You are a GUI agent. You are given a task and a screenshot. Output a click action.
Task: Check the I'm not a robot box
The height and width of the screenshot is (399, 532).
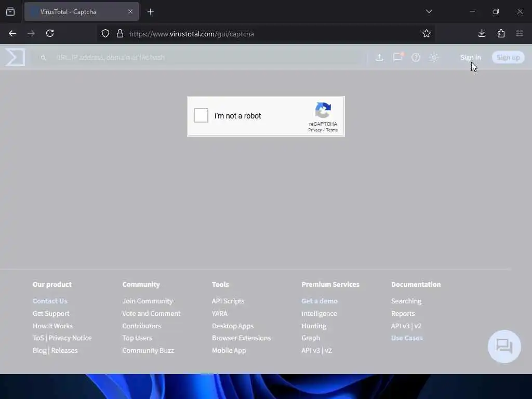[201, 115]
